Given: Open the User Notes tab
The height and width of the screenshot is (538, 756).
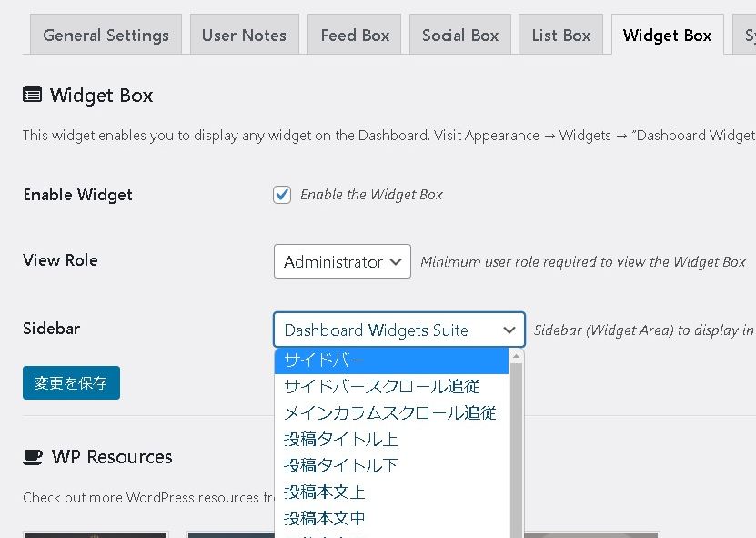Looking at the screenshot, I should pos(244,36).
